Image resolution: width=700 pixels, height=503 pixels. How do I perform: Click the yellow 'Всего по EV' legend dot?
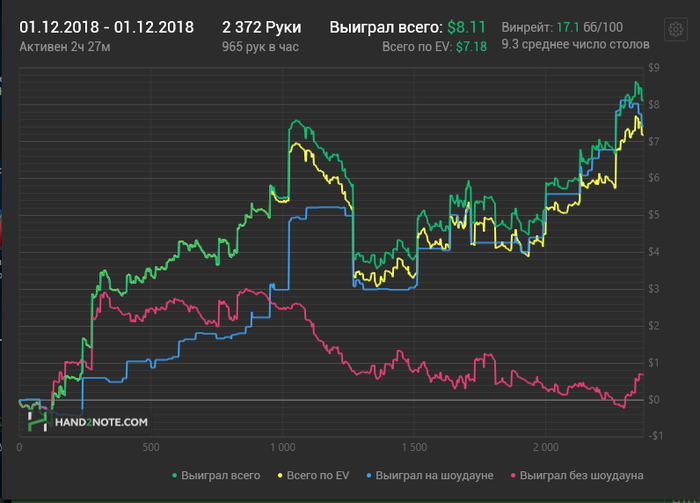coord(280,476)
